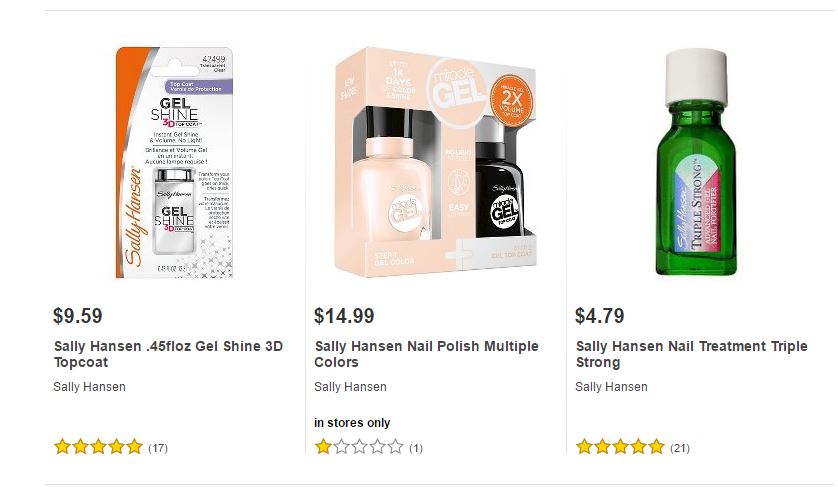The image size is (838, 487).
Task: Click Sally Hansen brand under Gel Shine Topcoat
Action: (89, 387)
